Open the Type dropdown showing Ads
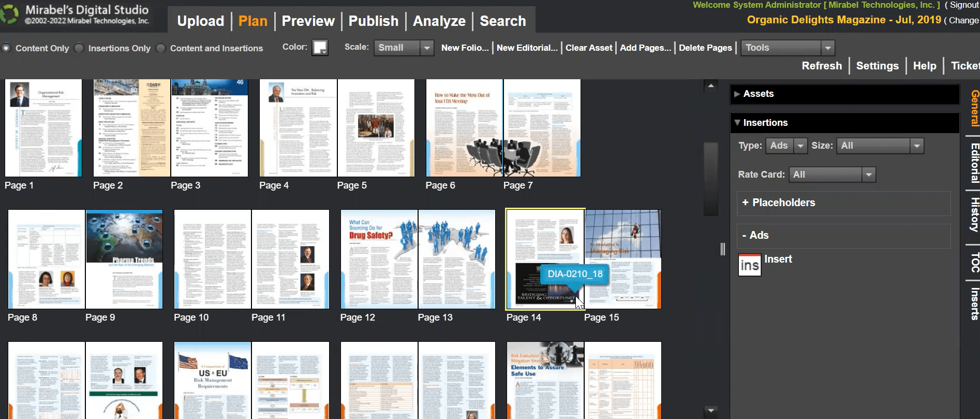 coord(785,146)
